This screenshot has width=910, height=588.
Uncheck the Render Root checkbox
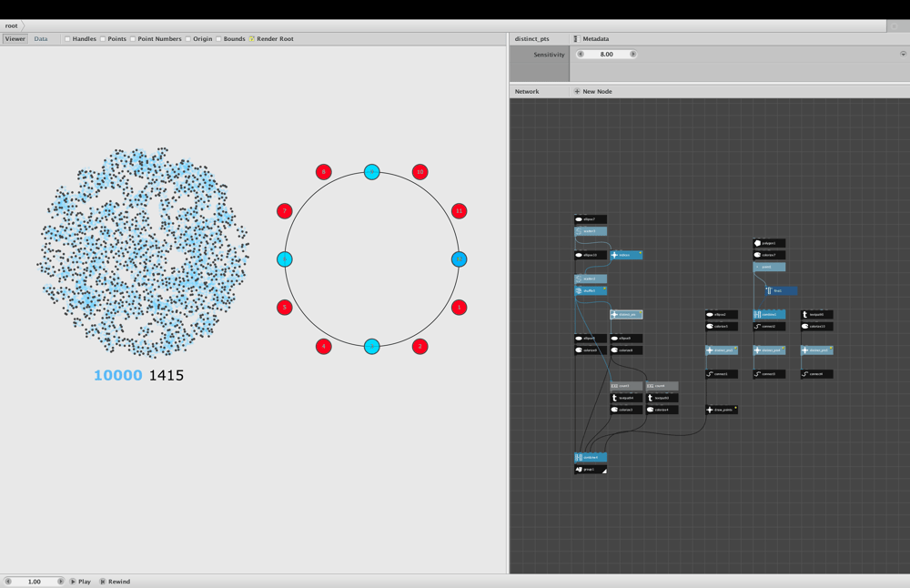pos(252,39)
